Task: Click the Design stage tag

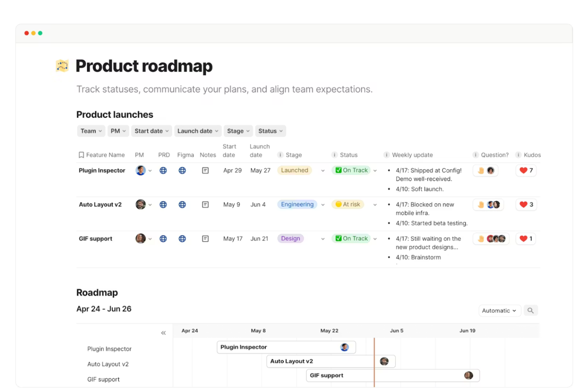Action: [x=290, y=239]
